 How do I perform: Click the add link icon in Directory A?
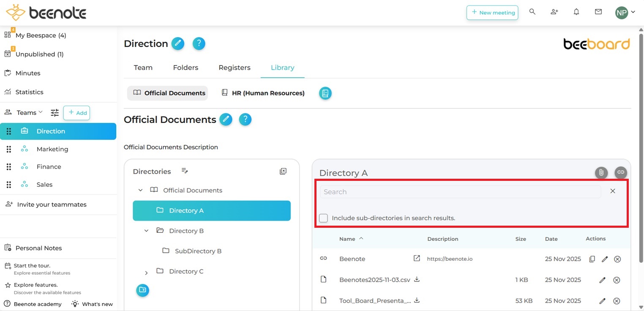(x=620, y=172)
